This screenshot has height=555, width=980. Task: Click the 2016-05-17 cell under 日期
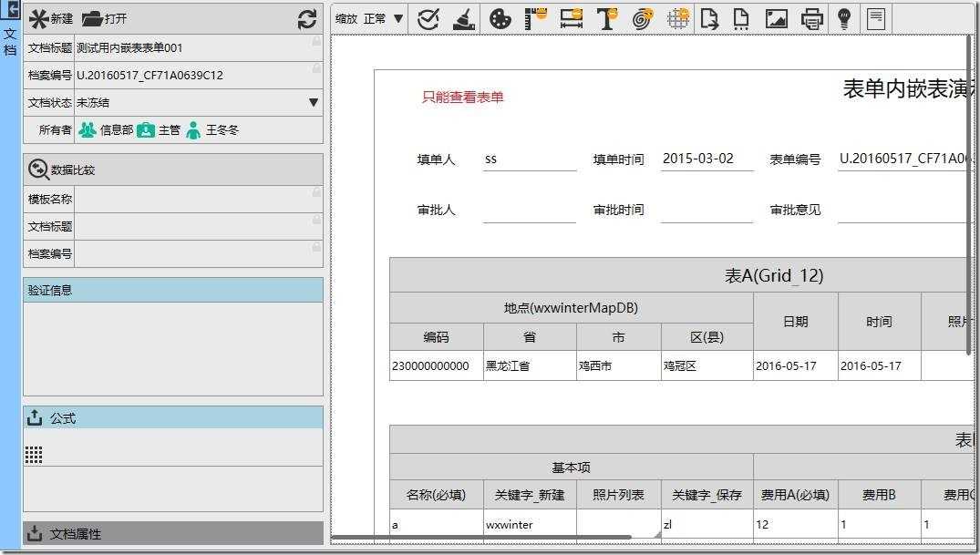point(796,365)
